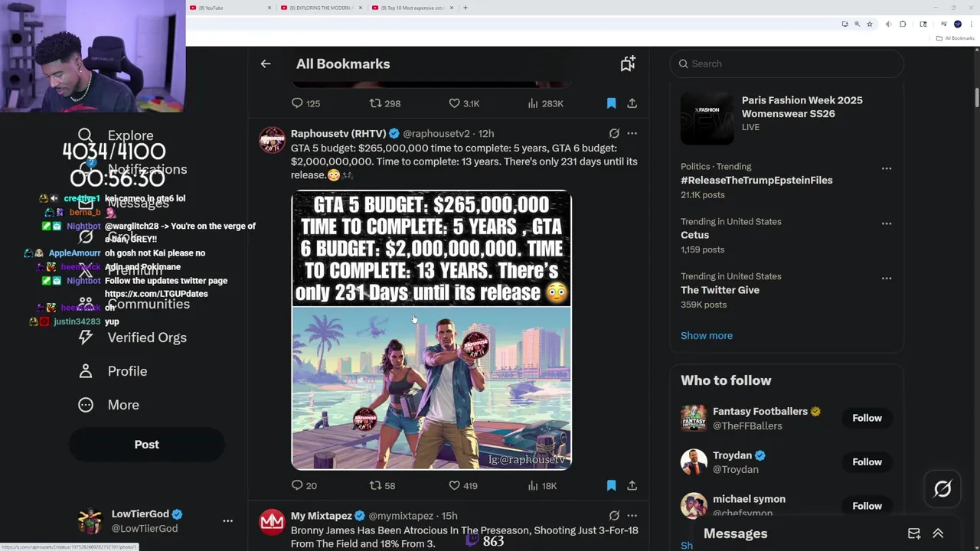Open replies on post with 125 comments
Screen dimensions: 980x551
point(306,103)
